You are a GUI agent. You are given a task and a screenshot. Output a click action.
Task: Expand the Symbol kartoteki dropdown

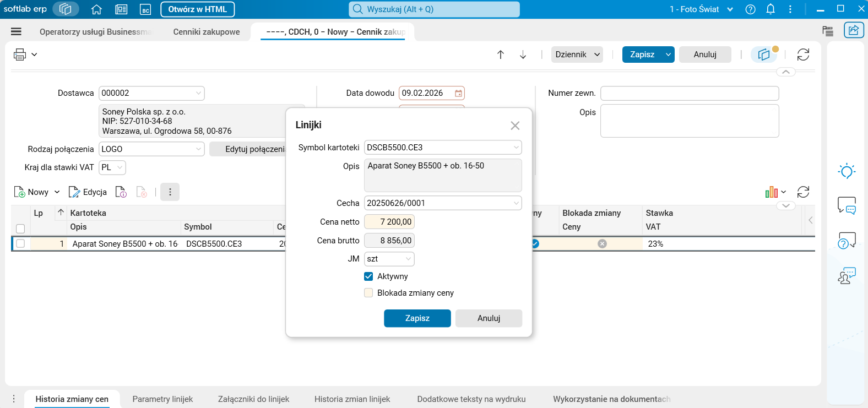coord(516,148)
